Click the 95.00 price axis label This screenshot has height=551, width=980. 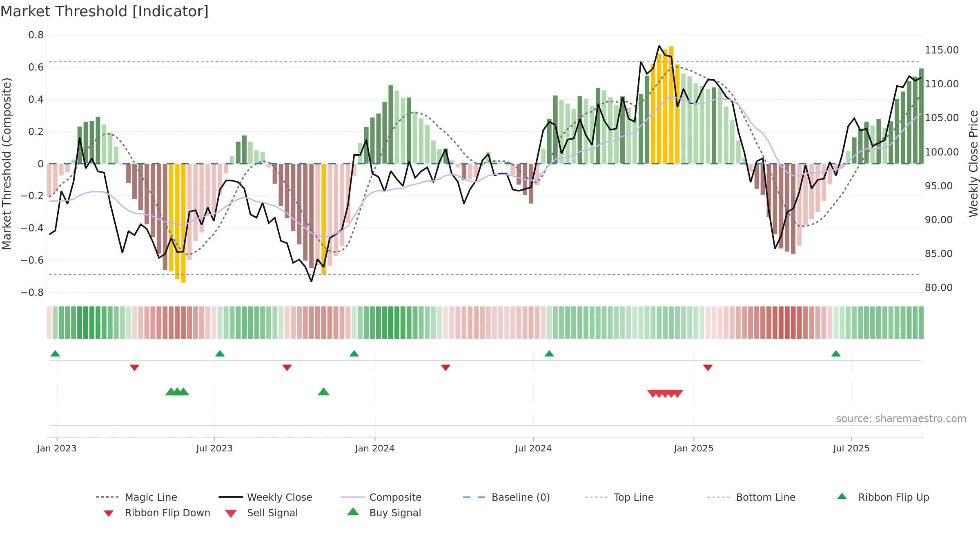(939, 186)
